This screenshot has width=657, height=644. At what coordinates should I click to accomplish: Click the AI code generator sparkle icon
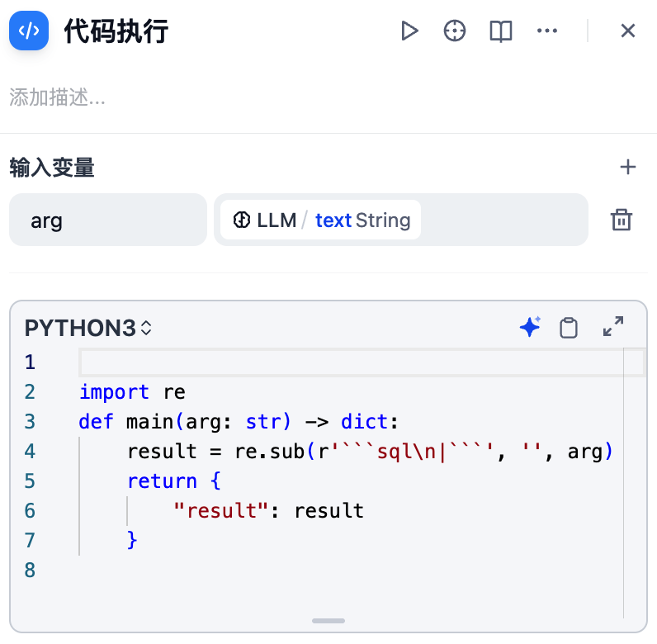click(x=530, y=327)
